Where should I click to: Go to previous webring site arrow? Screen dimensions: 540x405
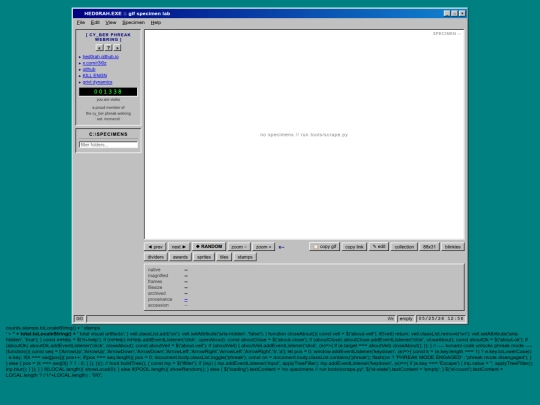(x=100, y=48)
